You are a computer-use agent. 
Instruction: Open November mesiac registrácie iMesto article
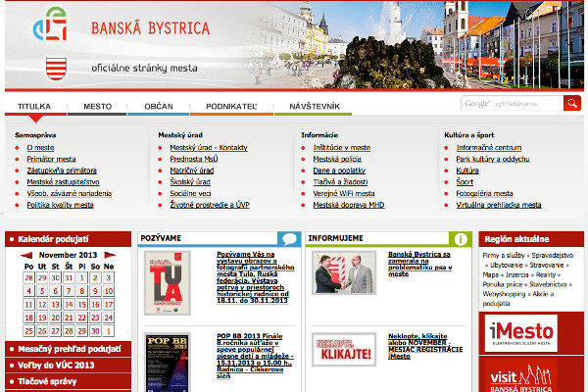pos(425,346)
